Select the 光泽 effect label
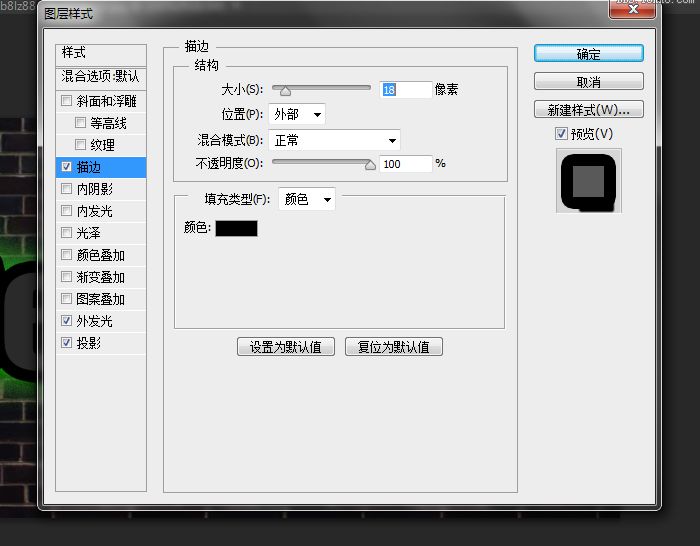 coord(88,233)
